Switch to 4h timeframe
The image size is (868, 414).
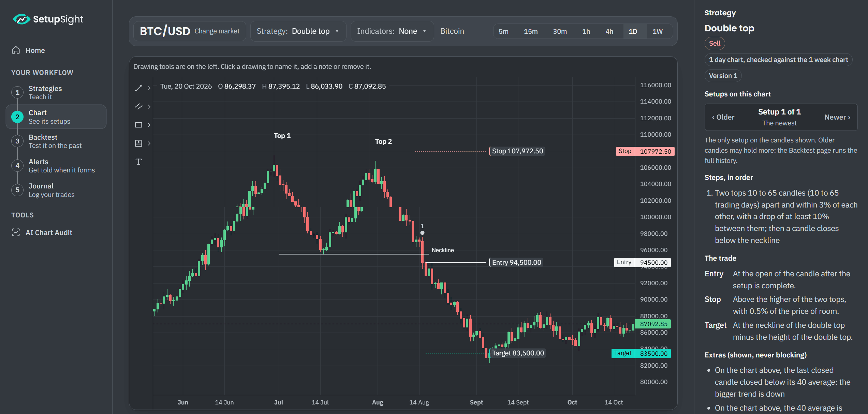click(x=609, y=31)
